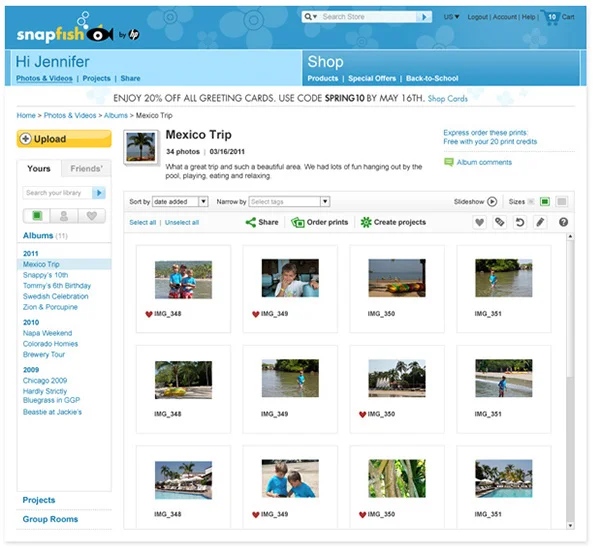
Task: Select medium green thumbnail size
Action: click(545, 202)
